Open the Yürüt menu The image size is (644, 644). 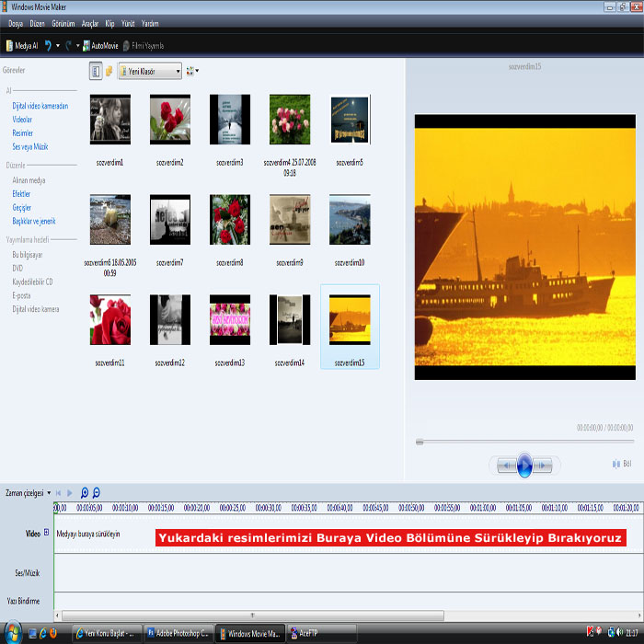pyautogui.click(x=128, y=23)
